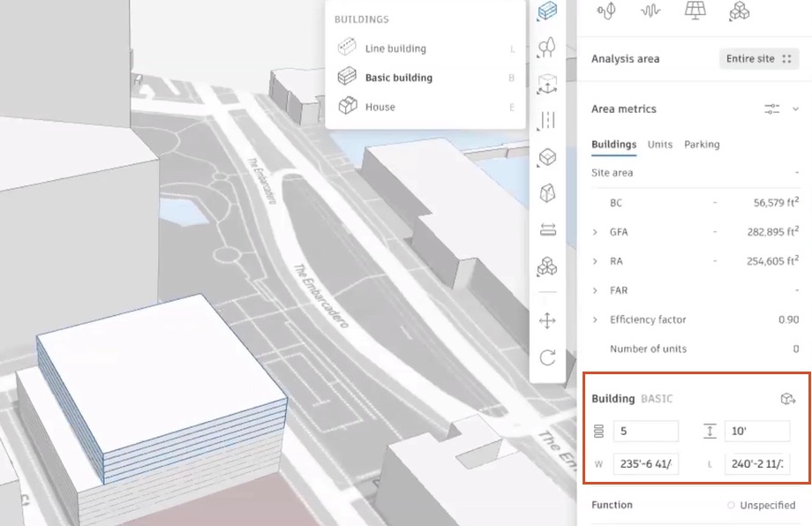812x526 pixels.
Task: Expand the FAR row
Action: click(x=595, y=290)
